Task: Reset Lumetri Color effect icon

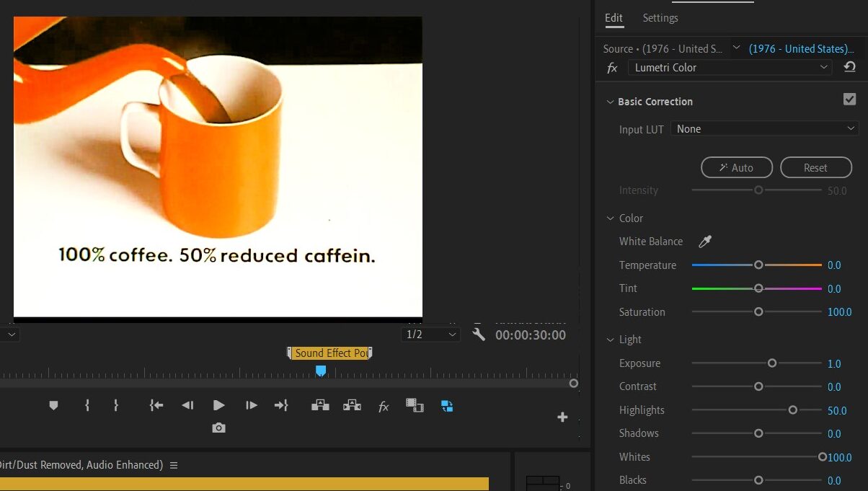Action: 850,67
